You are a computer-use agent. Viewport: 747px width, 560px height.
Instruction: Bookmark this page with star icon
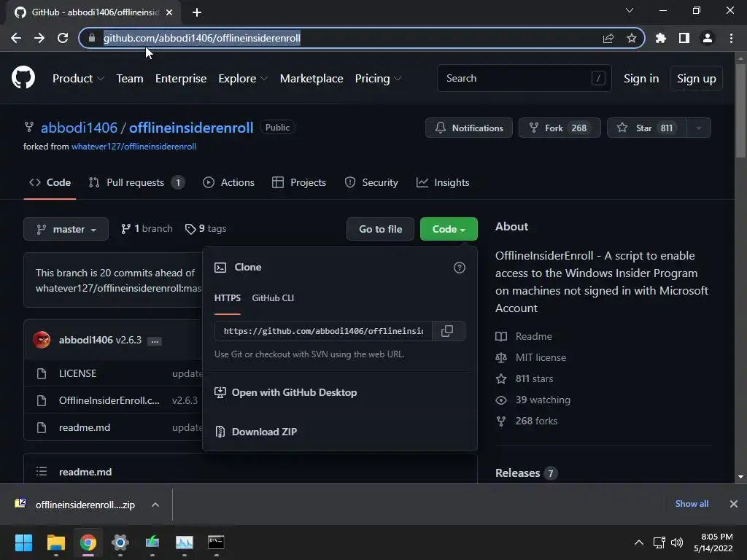point(632,38)
